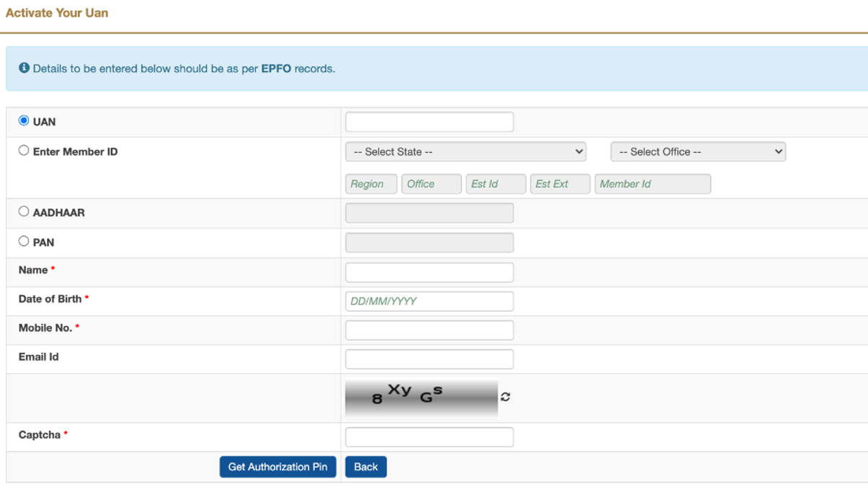Viewport: 868px width, 502px height.
Task: Click the UAN input field
Action: (x=429, y=121)
